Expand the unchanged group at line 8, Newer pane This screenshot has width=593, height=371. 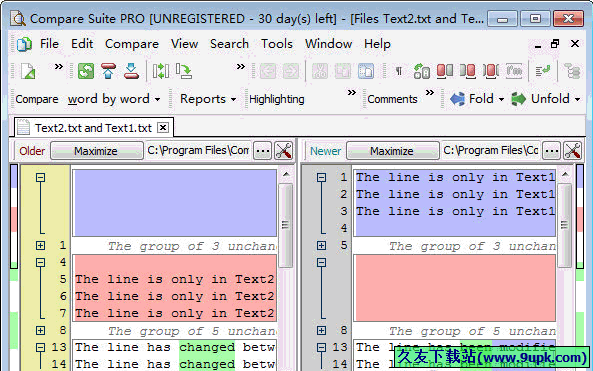click(x=321, y=331)
